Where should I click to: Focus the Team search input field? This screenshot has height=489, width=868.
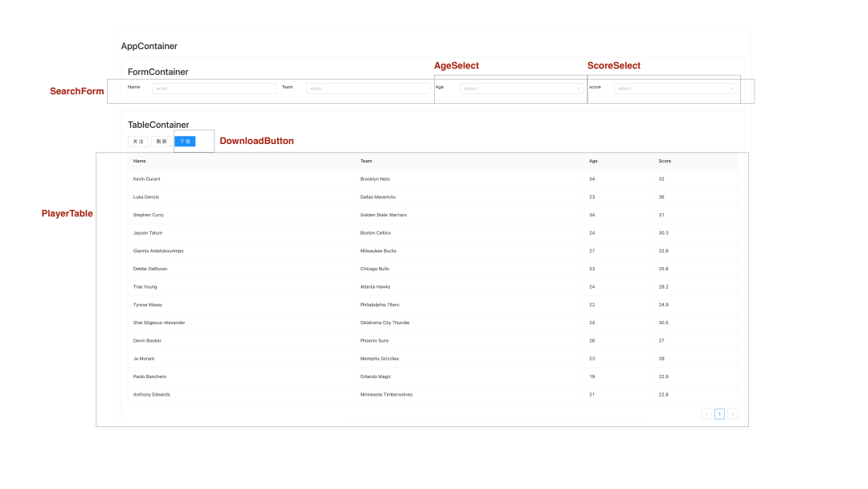point(368,88)
